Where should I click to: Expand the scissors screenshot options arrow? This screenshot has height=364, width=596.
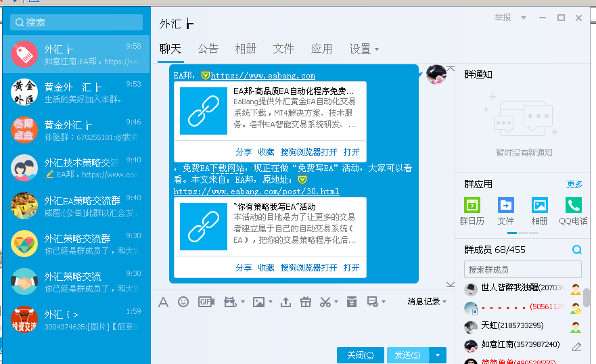(x=336, y=302)
